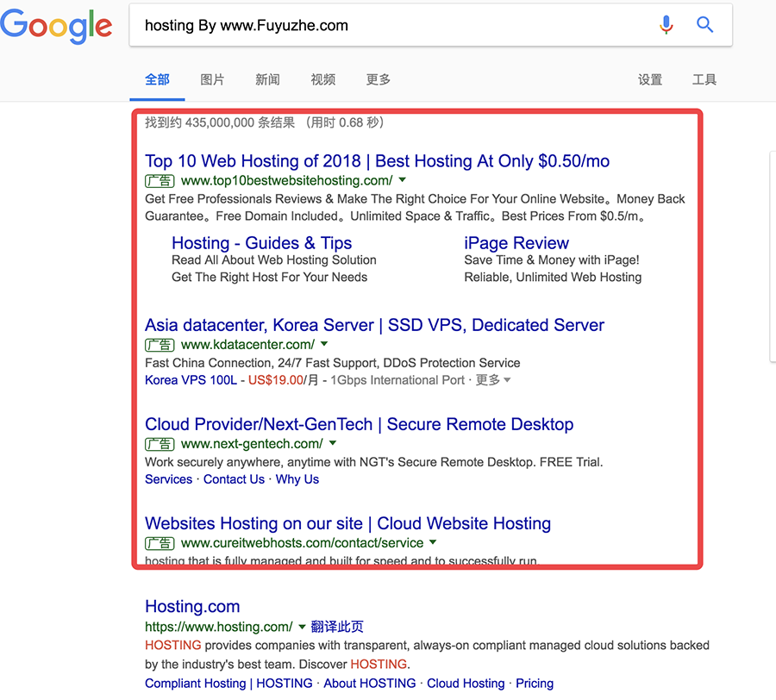Open Services link under next-gentech ad
Viewport: 776px width, 700px height.
click(x=168, y=479)
